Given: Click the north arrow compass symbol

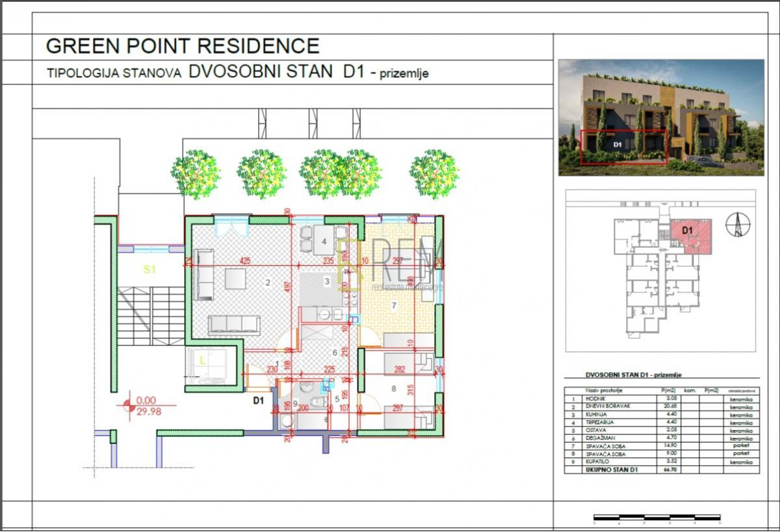Looking at the screenshot, I should tap(738, 225).
